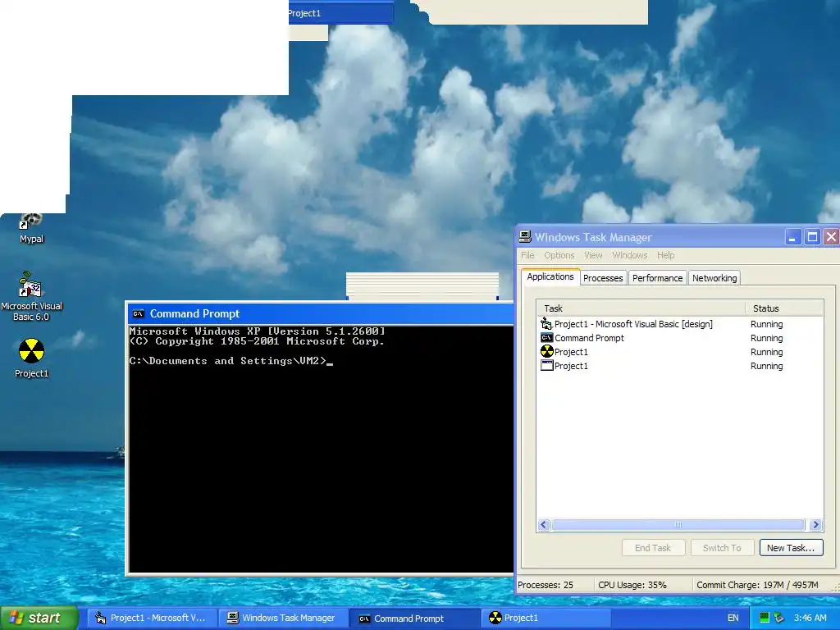Image resolution: width=840 pixels, height=630 pixels.
Task: Switch to the Networking tab
Action: pos(714,278)
